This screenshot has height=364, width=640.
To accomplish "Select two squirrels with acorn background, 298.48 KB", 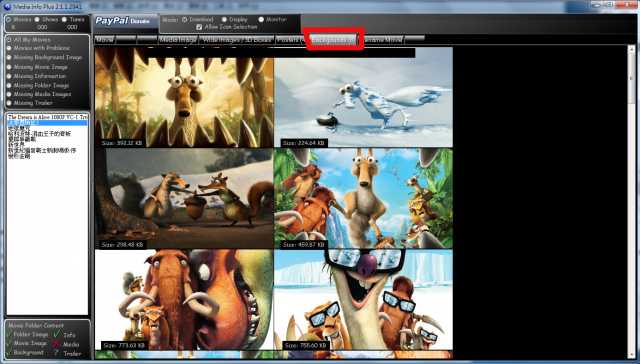I will [184, 198].
